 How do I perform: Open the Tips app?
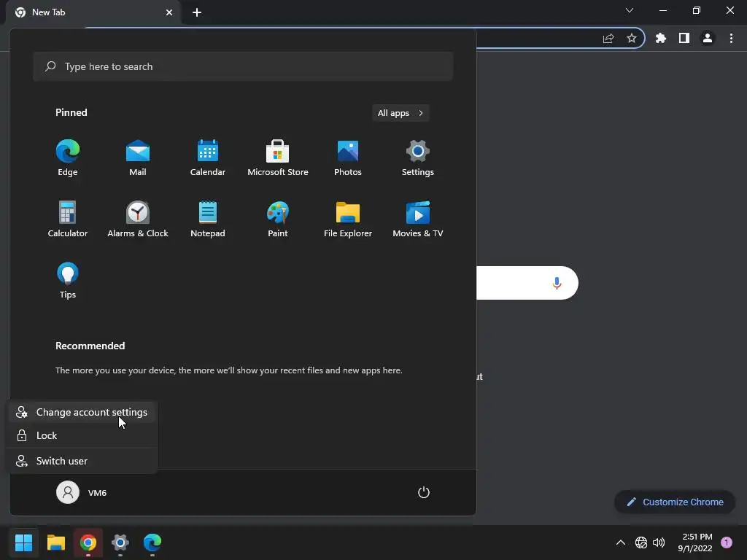(x=68, y=280)
